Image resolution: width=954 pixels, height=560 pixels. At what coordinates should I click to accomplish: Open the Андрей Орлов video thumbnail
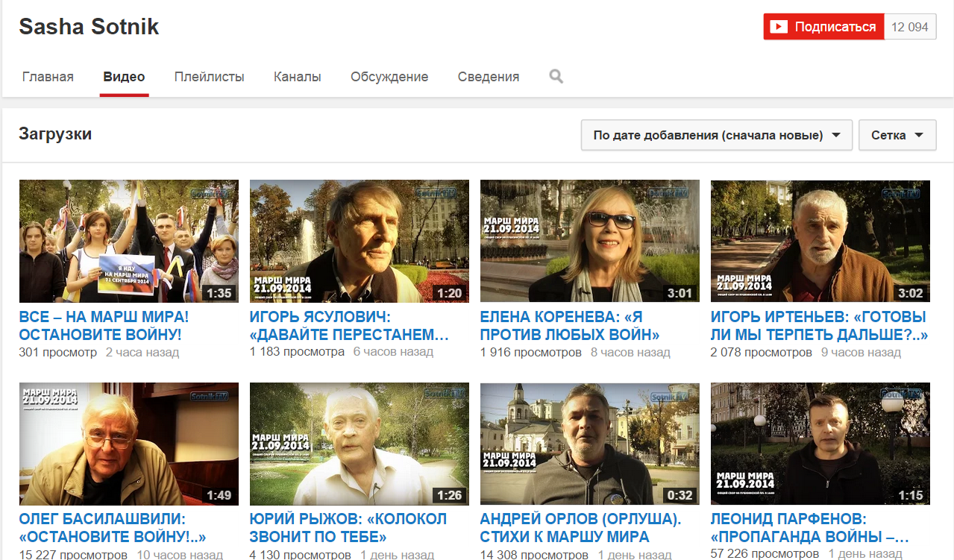(589, 444)
